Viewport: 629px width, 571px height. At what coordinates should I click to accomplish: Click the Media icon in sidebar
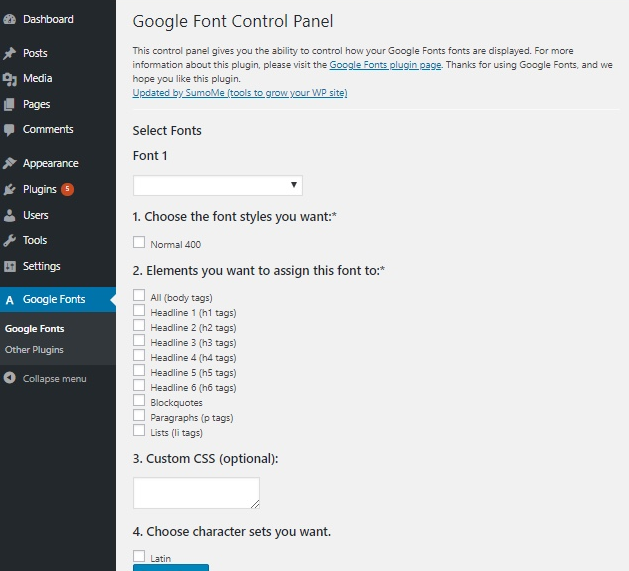coord(9,79)
